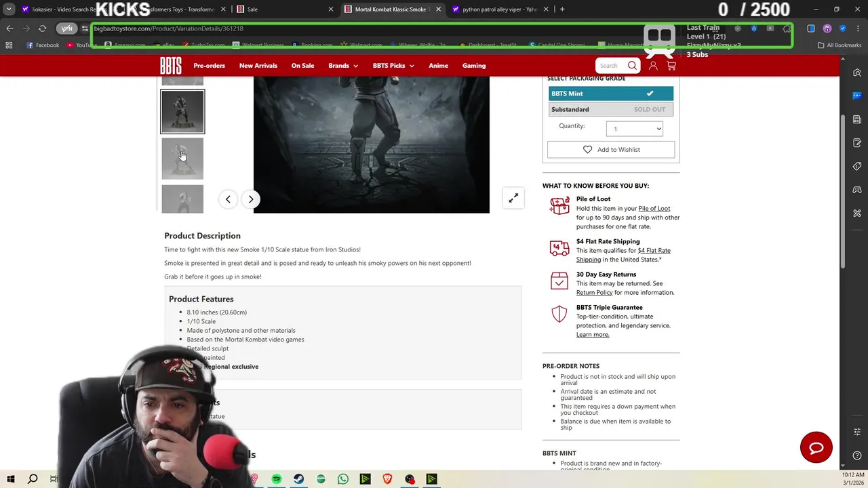Click the 30 Day Easy Returns icon
The image size is (868, 488).
coord(559,281)
